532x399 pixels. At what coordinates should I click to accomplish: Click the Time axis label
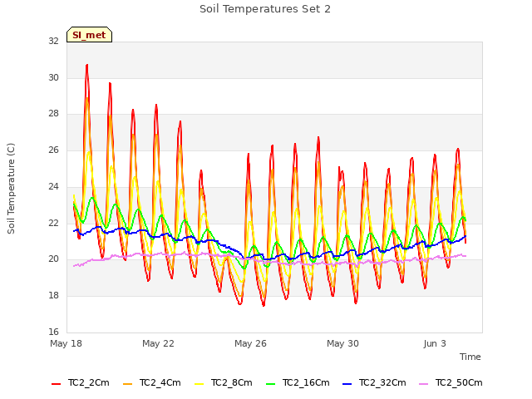pyautogui.click(x=470, y=357)
